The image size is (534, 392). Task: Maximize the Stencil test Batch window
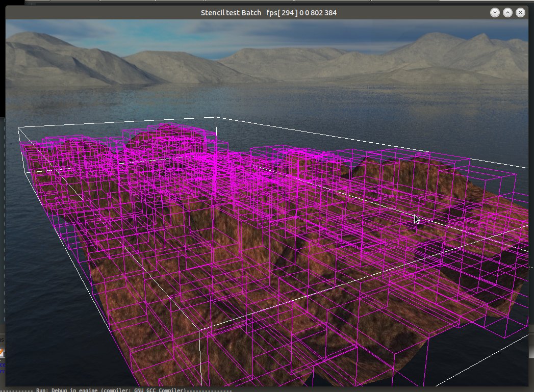[507, 13]
